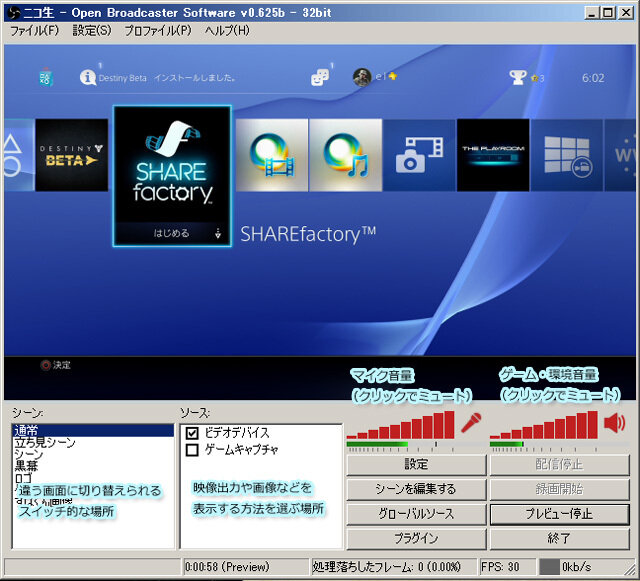Screen dimensions: 640x581
Task: Click the trophy icon in PS4 header
Action: pyautogui.click(x=518, y=77)
